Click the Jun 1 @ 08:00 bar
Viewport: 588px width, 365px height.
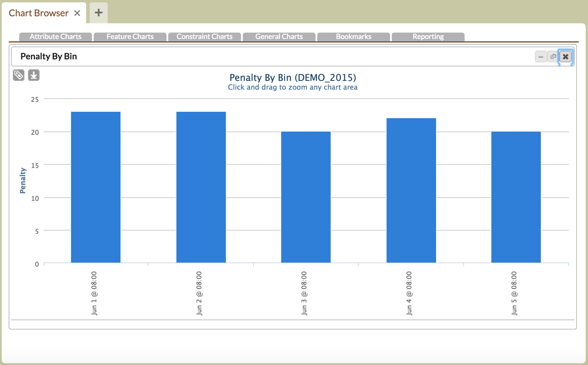96,187
